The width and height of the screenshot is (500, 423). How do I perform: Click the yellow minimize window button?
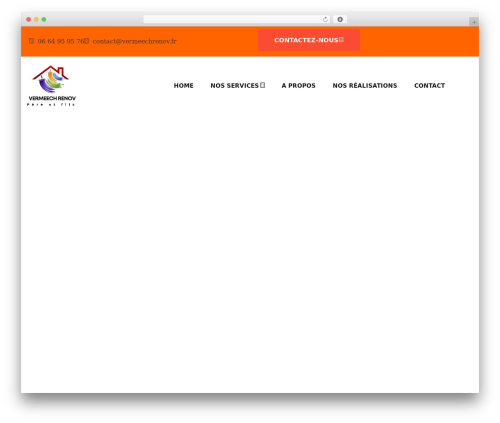[x=36, y=20]
